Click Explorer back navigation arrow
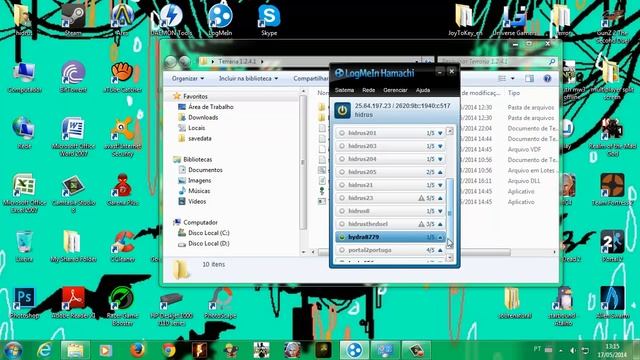640x360 pixels. [x=171, y=62]
